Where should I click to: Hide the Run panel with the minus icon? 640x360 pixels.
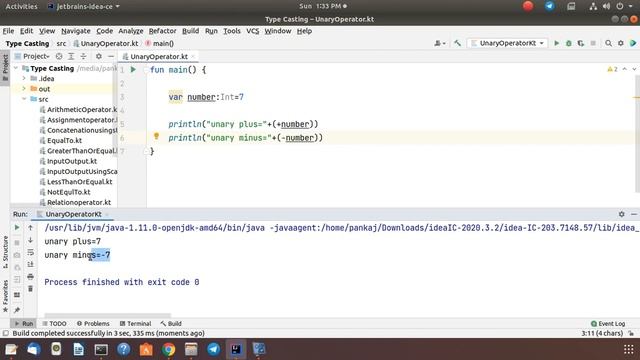[x=634, y=214]
